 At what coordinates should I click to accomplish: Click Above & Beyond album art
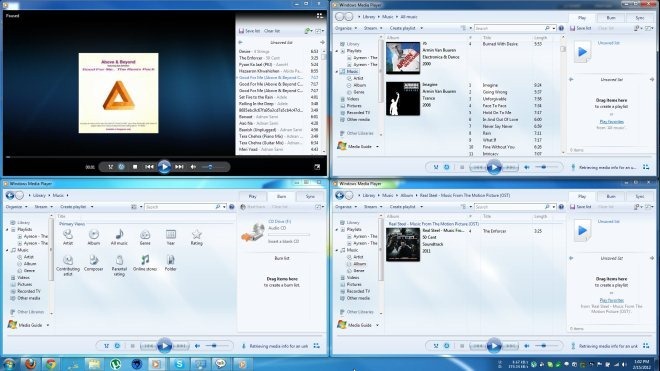(118, 93)
